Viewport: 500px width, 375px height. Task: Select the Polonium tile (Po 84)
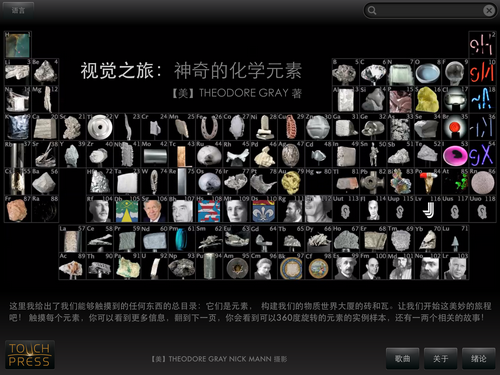click(428, 181)
